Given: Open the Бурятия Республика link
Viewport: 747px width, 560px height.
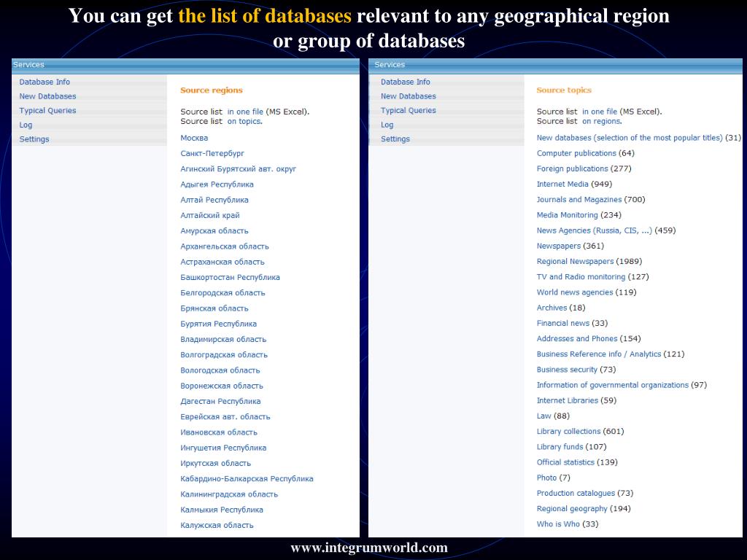Looking at the screenshot, I should coord(218,324).
